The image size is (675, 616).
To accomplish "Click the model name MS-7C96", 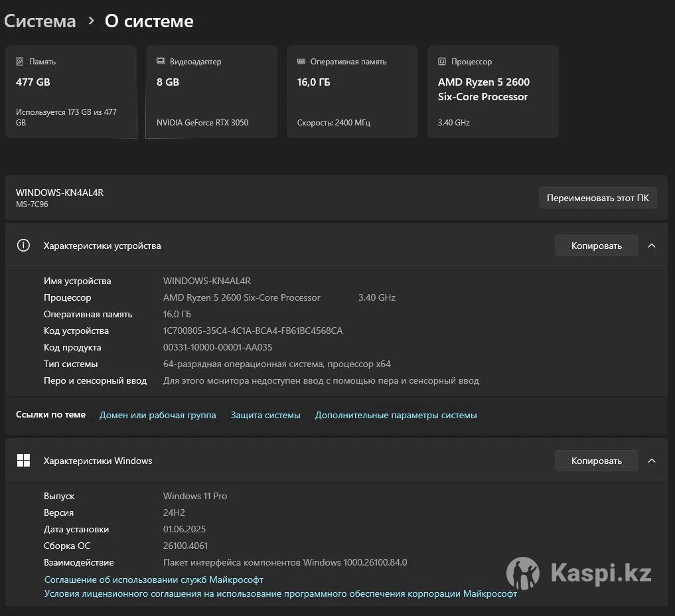I will pos(32,204).
